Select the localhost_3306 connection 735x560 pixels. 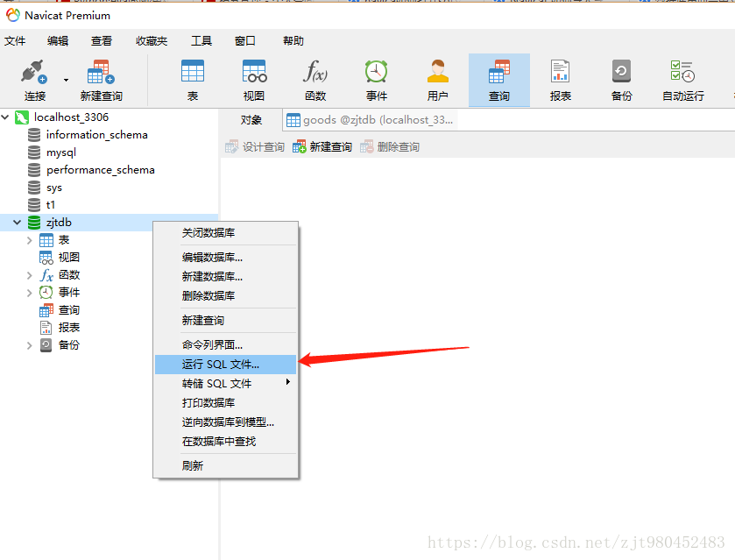[x=71, y=117]
